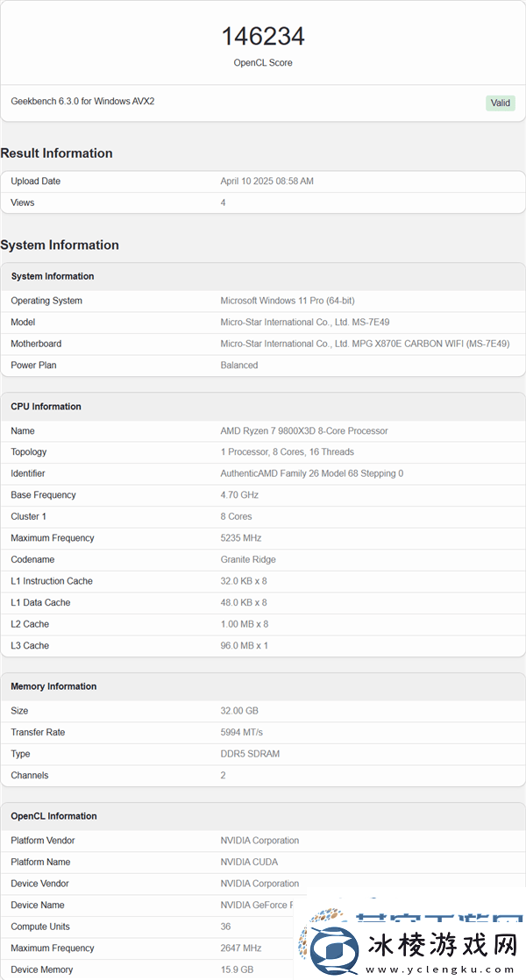526x980 pixels.
Task: Click the green Valid badge
Action: pos(500,103)
